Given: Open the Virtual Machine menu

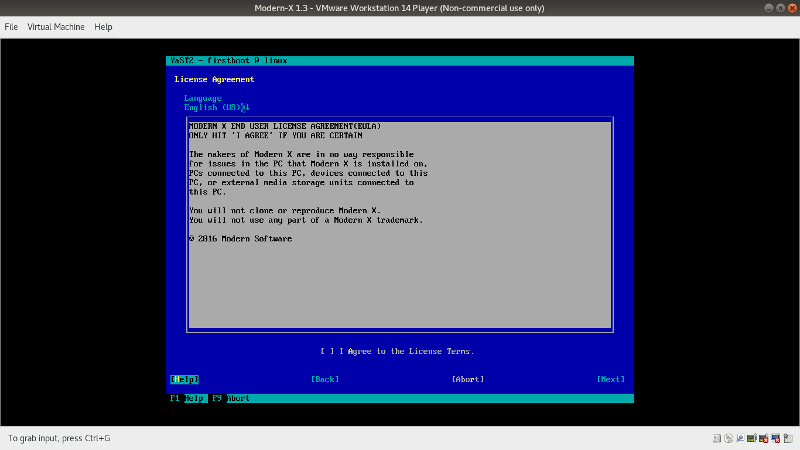Looking at the screenshot, I should point(56,27).
